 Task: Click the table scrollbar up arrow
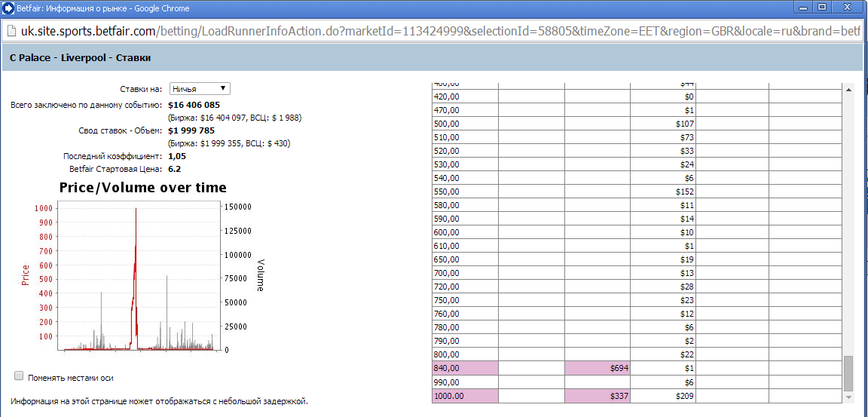(849, 89)
